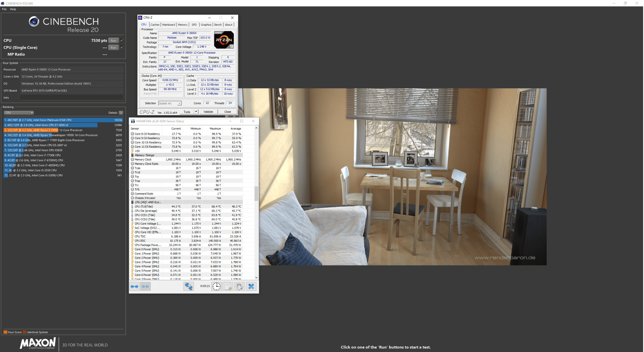This screenshot has width=644, height=352.
Task: Open HWiNFO sensor settings gear icon
Action: pos(239,286)
